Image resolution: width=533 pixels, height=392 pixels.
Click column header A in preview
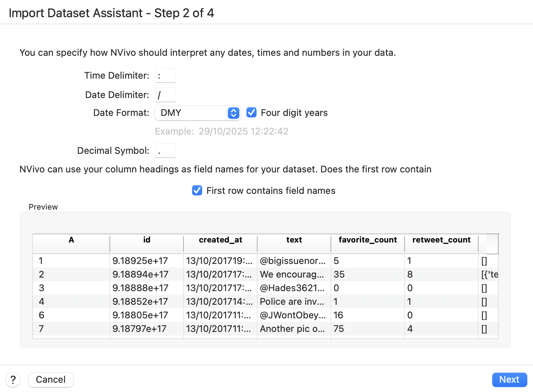[71, 240]
